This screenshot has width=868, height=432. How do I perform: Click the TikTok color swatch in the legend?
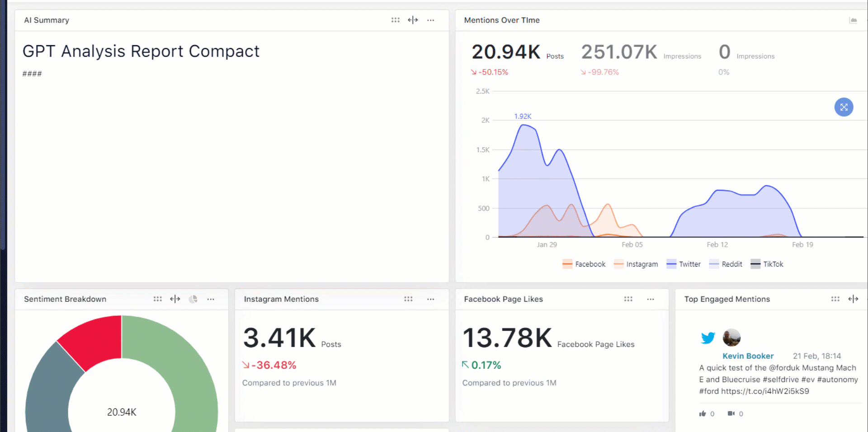coord(755,264)
